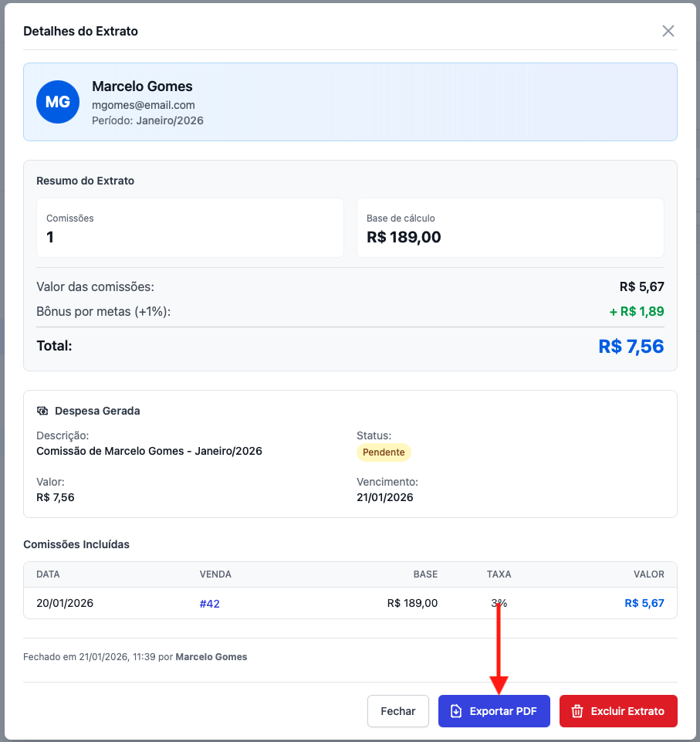Click the Comissões count card

[190, 228]
